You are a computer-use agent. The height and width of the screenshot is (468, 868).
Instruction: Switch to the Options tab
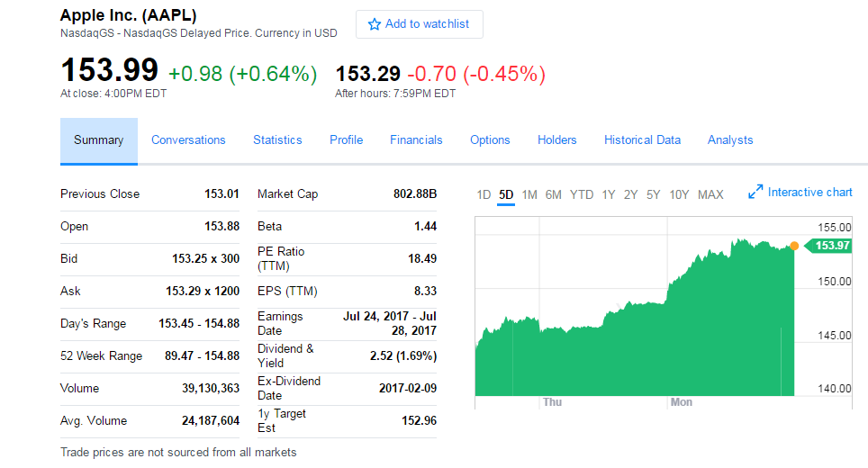pyautogui.click(x=490, y=140)
